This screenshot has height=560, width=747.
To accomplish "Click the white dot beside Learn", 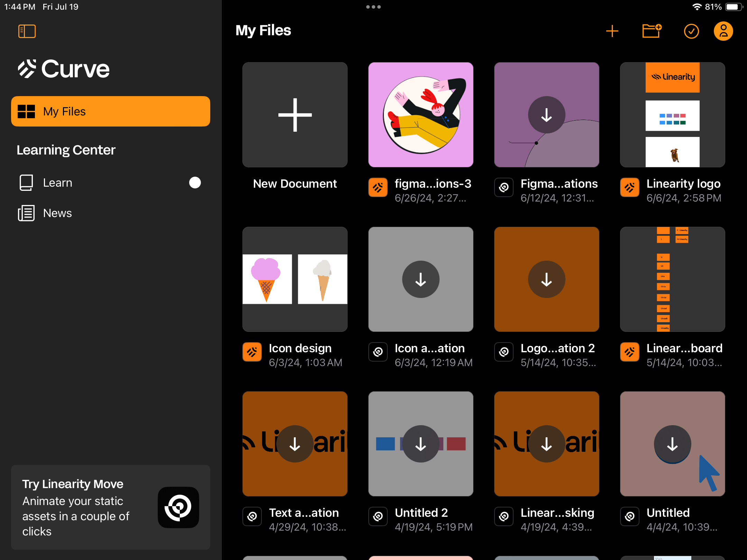I will [x=195, y=183].
